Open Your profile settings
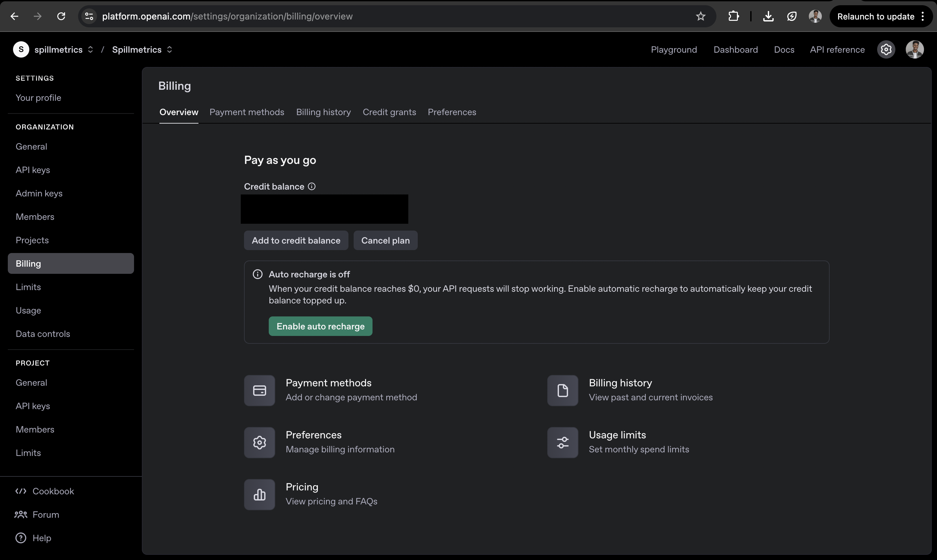Image resolution: width=937 pixels, height=560 pixels. point(38,98)
